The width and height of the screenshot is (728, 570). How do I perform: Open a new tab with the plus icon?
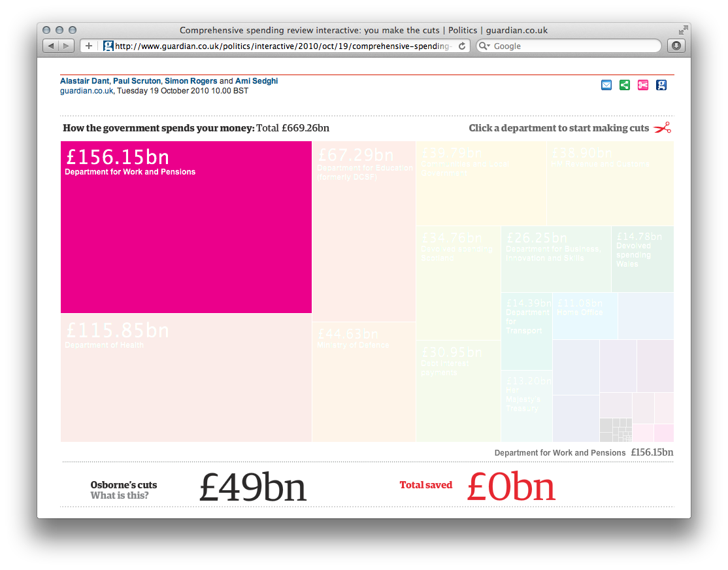(88, 46)
